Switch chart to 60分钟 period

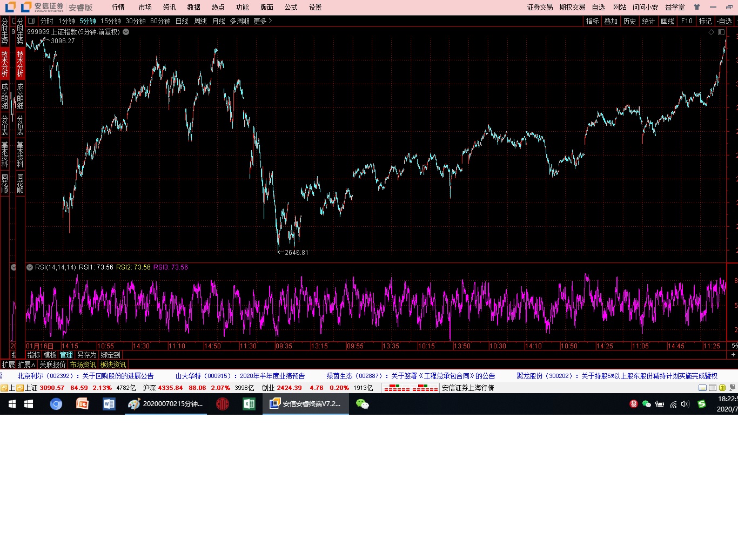coord(160,21)
